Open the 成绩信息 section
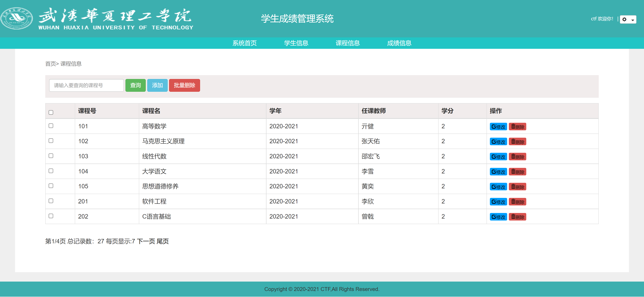Viewport: 644px width, 297px height. coord(399,43)
